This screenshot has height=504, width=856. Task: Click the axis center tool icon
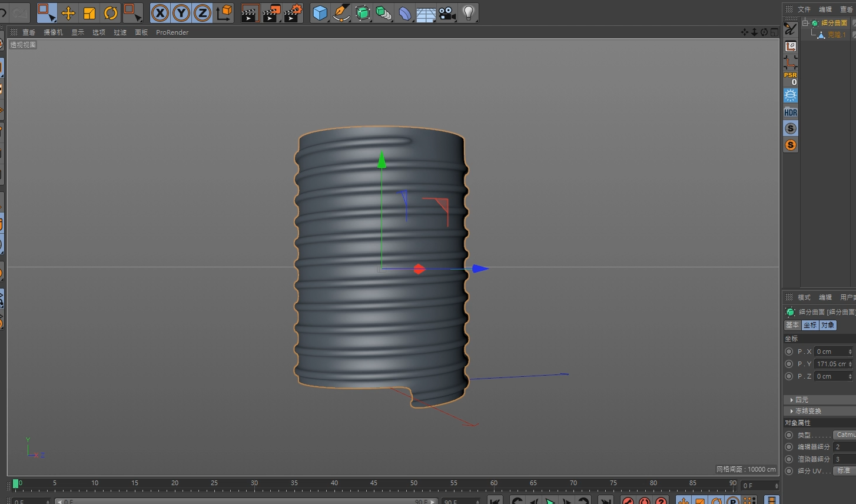click(791, 62)
